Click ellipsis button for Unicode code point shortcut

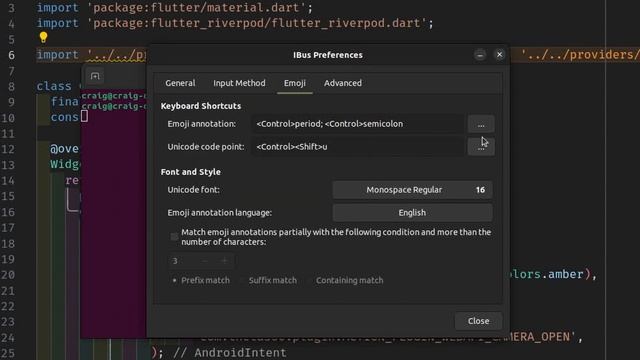481,147
